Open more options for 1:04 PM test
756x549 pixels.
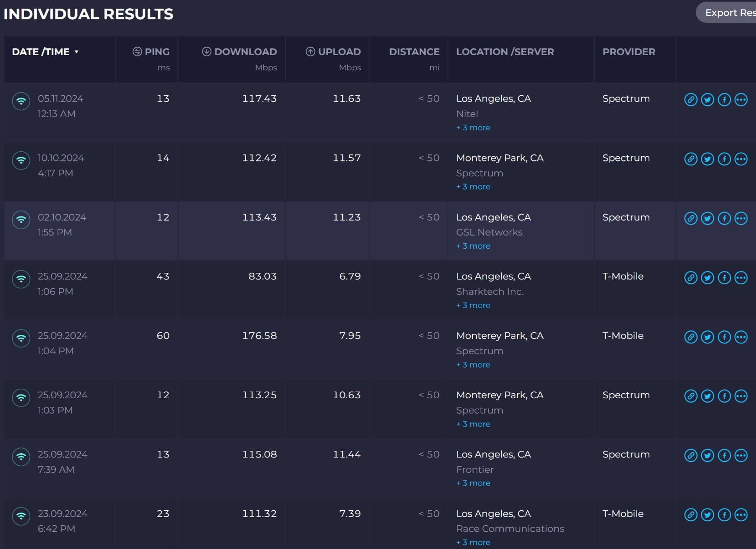[x=741, y=337]
